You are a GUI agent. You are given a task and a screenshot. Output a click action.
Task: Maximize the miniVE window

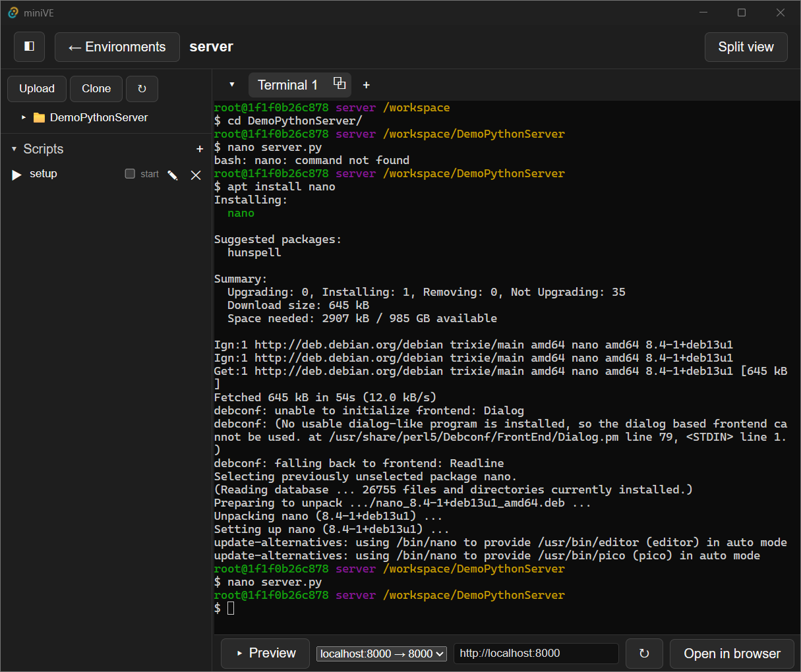click(742, 13)
